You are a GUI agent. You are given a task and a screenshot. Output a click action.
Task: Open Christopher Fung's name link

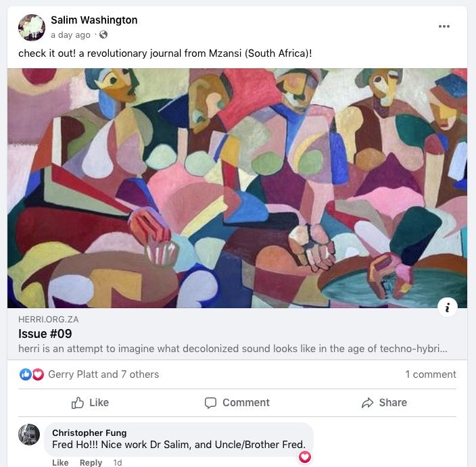click(89, 433)
